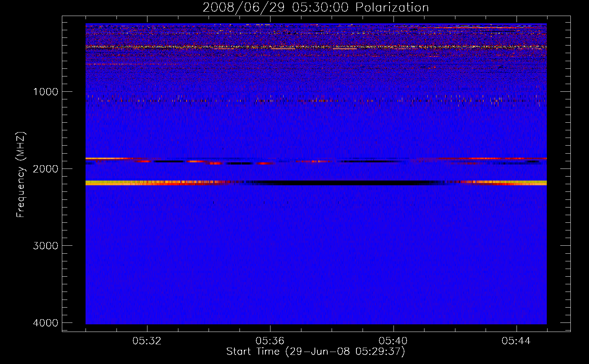Click the 05:40 time tick label
Viewport: 589px width, 364px height.
tap(393, 341)
